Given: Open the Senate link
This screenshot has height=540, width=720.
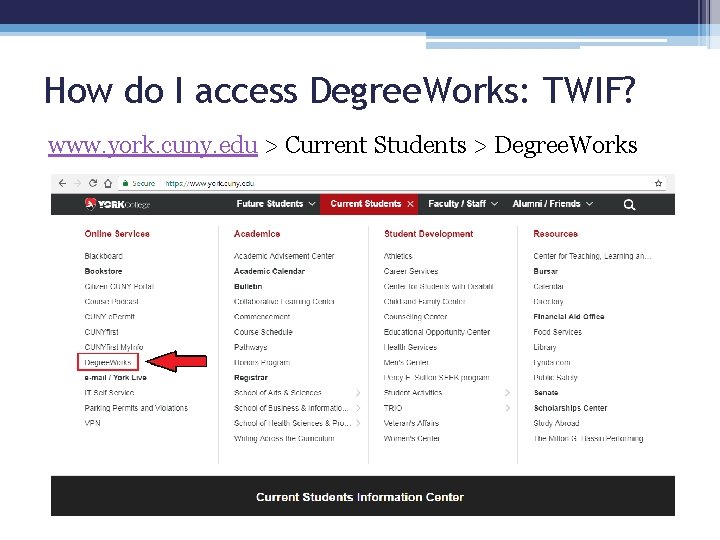Looking at the screenshot, I should point(546,393).
